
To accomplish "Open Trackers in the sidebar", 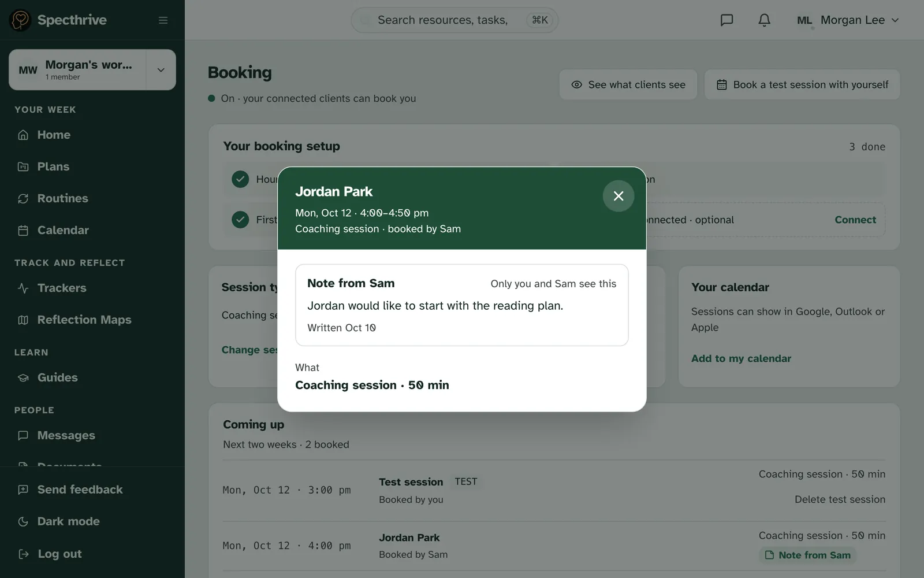I will (x=92, y=288).
